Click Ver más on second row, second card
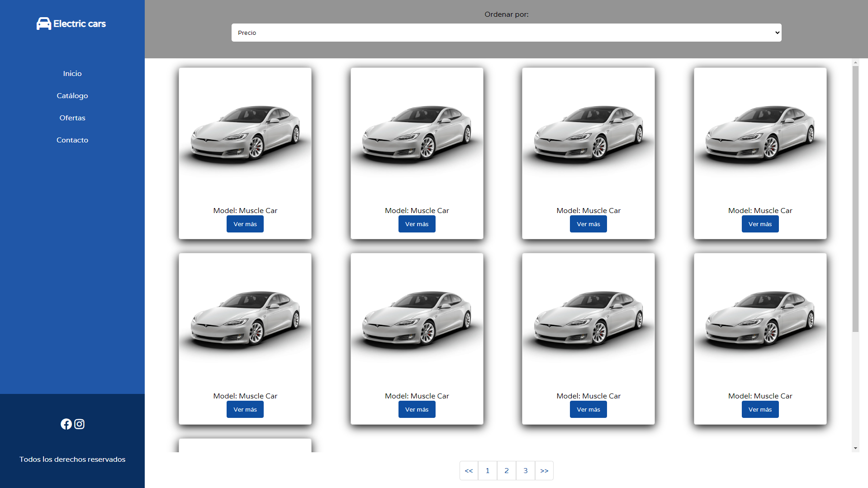This screenshot has height=488, width=868. pyautogui.click(x=417, y=409)
